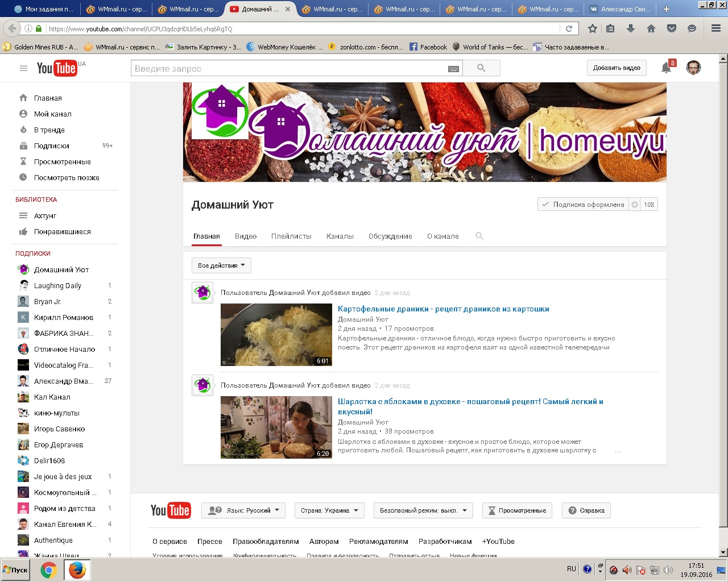Open subscription settings gear icon

[x=635, y=205]
